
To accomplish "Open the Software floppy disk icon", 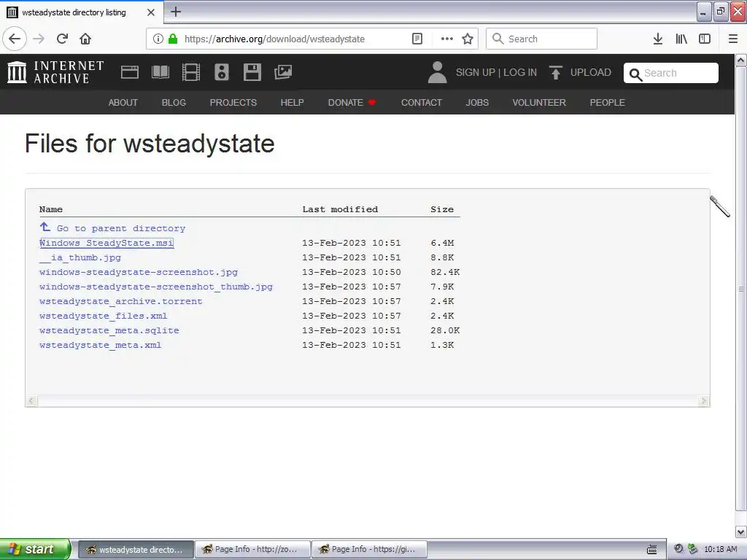I will pos(252,72).
